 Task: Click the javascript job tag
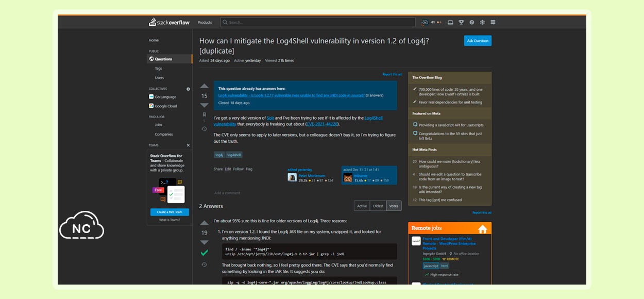431,266
